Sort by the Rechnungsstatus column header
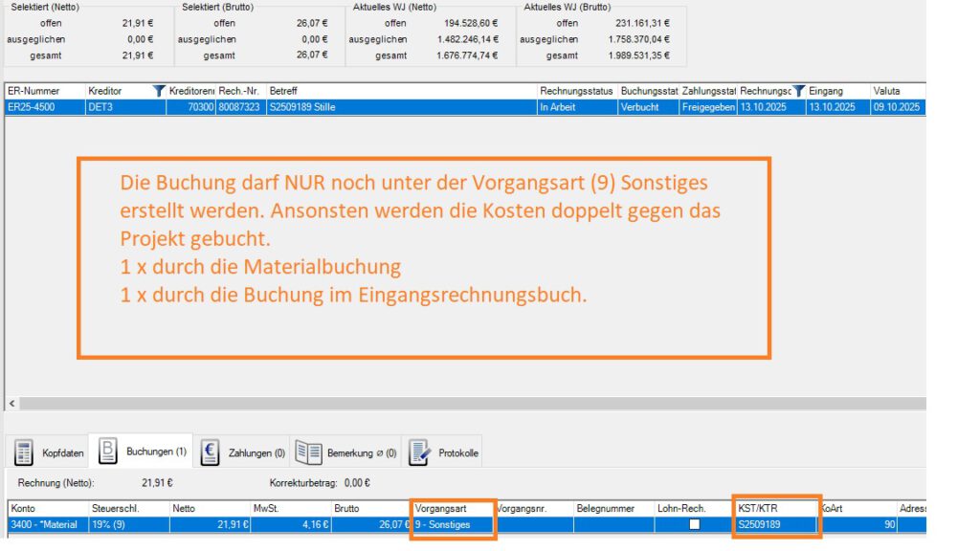The image size is (980, 551). click(x=576, y=90)
